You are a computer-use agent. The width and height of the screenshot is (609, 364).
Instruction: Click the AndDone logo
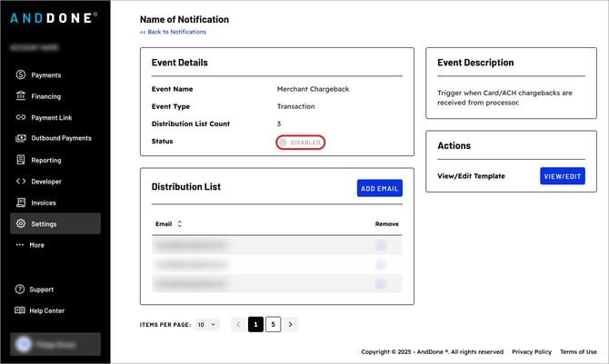tap(54, 18)
